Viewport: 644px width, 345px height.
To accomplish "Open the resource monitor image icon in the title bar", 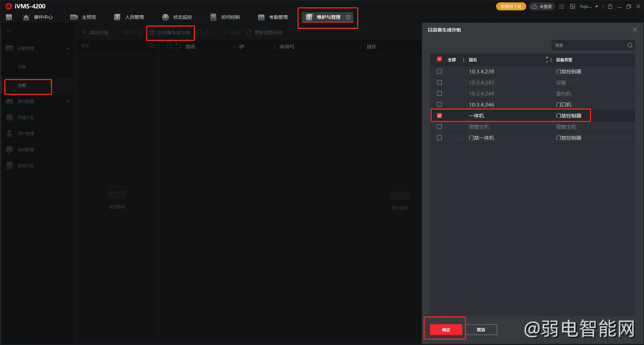I will pos(573,6).
